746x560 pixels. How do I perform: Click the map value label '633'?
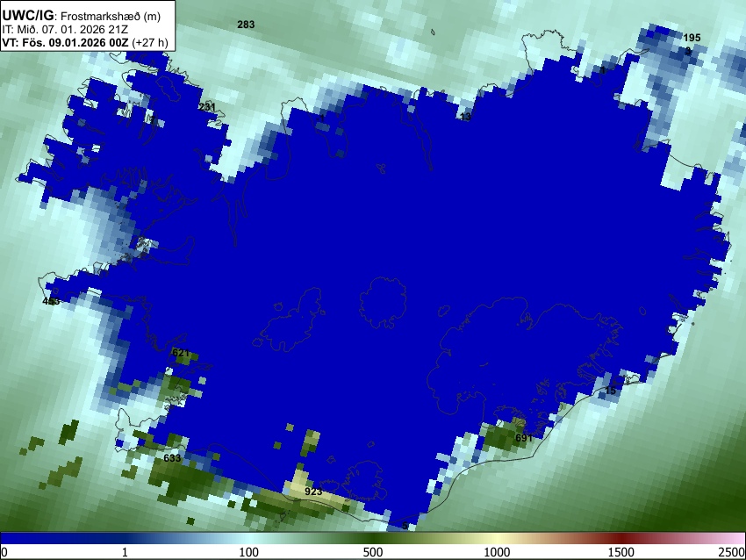pos(172,458)
